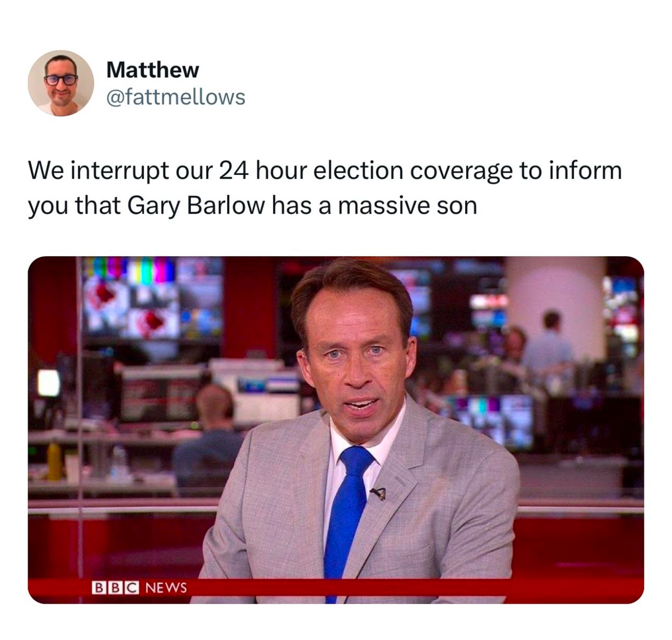Click the NEWS text in the lower banner
672x640 pixels.
coord(166,587)
